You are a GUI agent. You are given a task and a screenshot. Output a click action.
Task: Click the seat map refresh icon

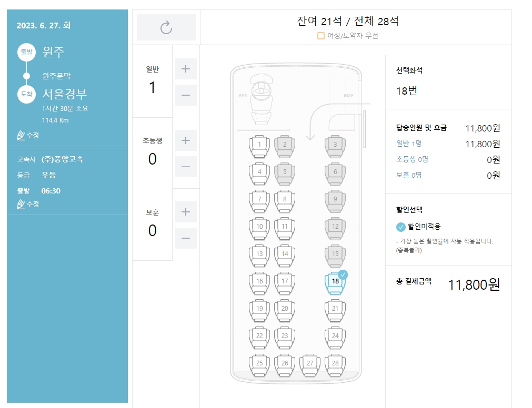166,27
